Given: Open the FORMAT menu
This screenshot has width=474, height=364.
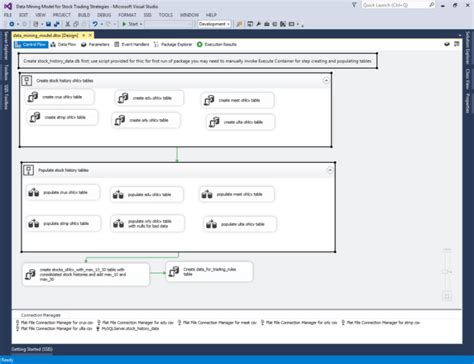Looking at the screenshot, I should [x=127, y=15].
